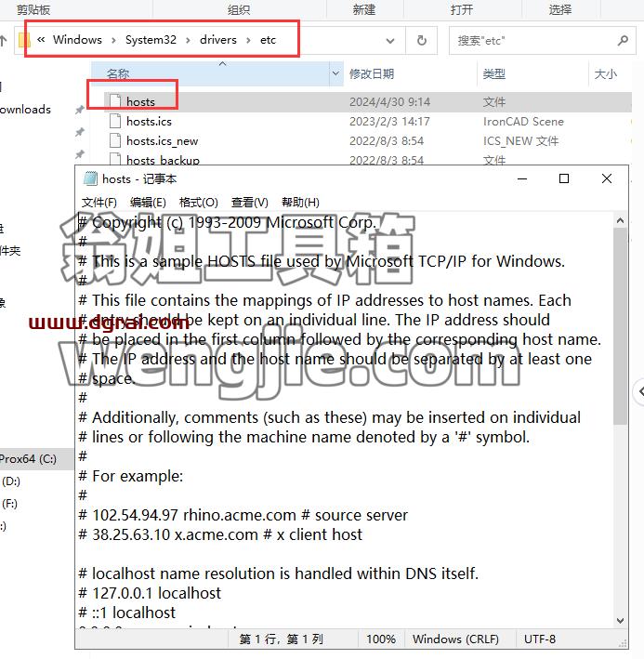The width and height of the screenshot is (644, 659).
Task: Click the Notepad scroll down arrow
Action: pyautogui.click(x=620, y=620)
